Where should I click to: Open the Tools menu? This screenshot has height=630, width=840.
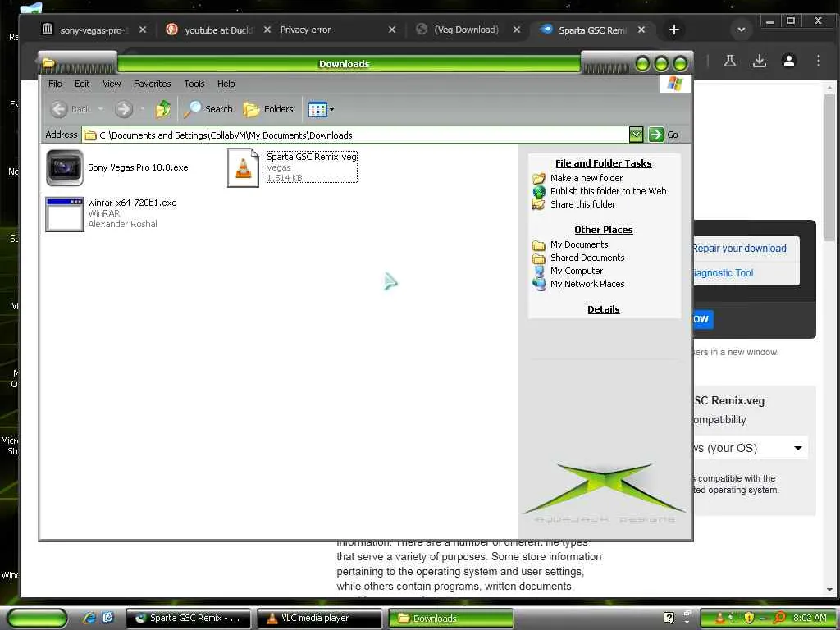point(194,84)
